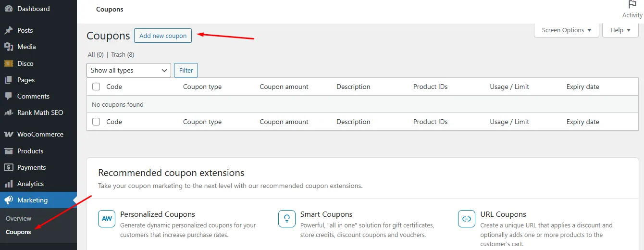Click the Posts pushpin icon
The image size is (644, 250).
pos(8,30)
